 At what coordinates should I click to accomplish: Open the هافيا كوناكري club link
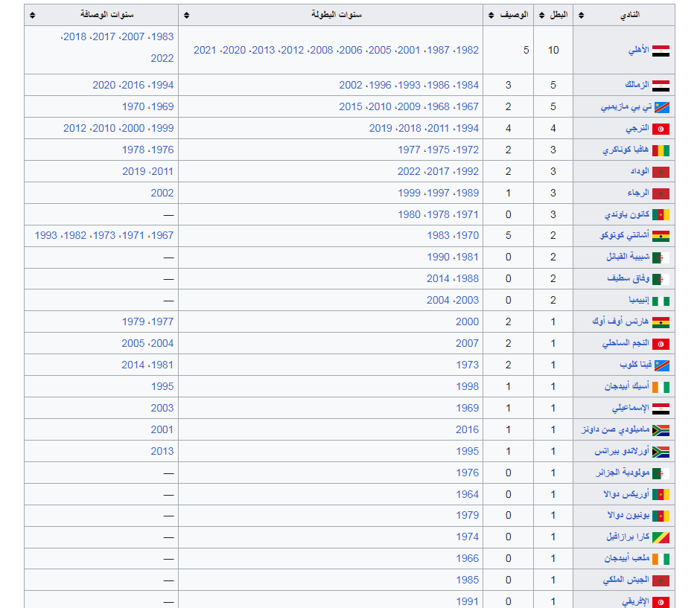coord(626,150)
